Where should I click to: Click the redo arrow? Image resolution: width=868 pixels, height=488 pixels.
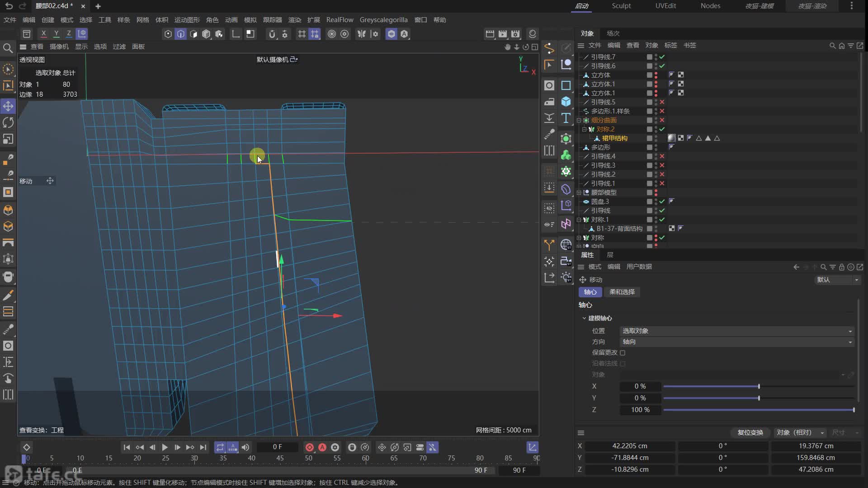[23, 6]
